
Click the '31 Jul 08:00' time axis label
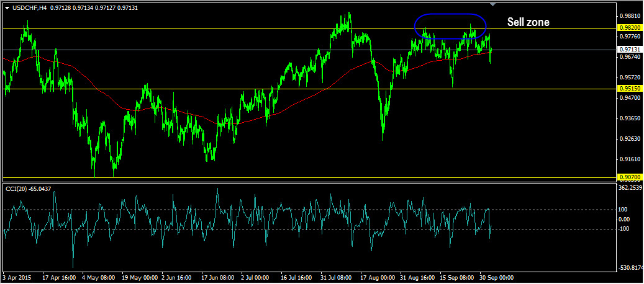pos(336,278)
